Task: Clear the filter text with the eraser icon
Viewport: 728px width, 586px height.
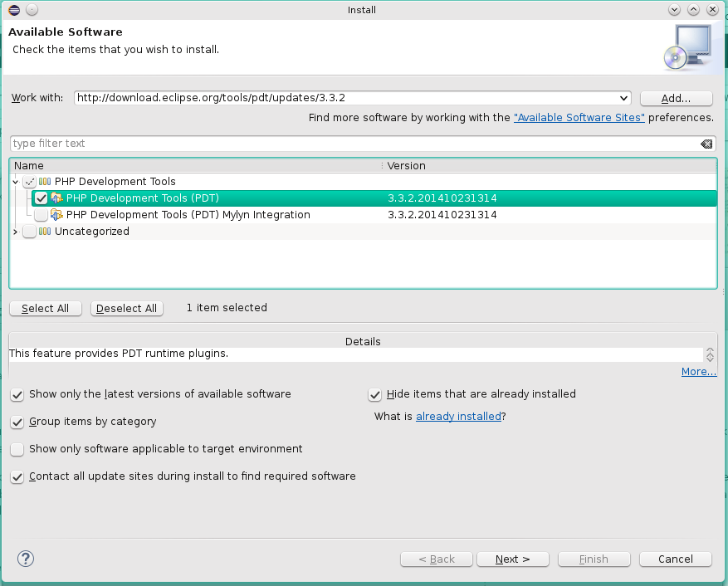Action: tap(706, 144)
